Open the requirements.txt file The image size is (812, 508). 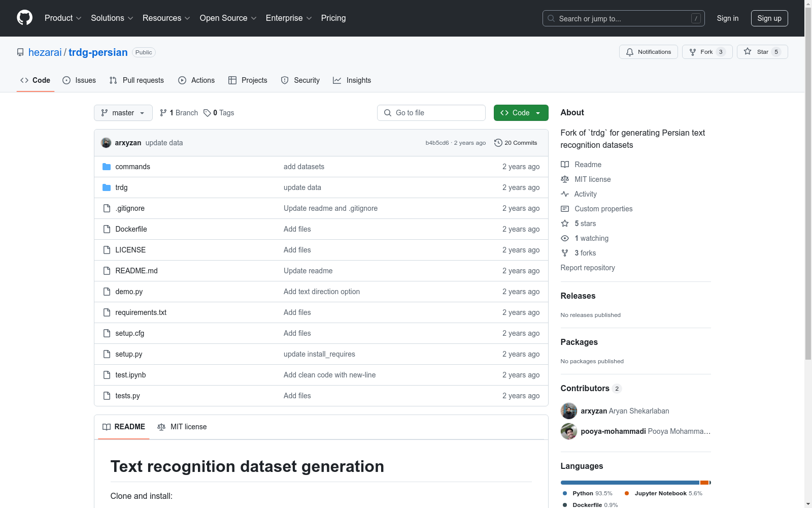point(141,312)
